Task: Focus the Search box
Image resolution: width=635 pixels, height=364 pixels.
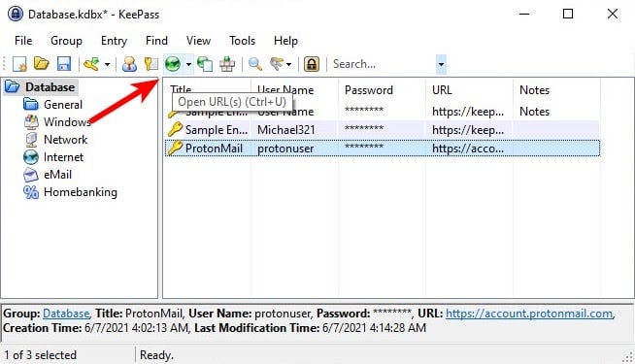Action: [384, 64]
